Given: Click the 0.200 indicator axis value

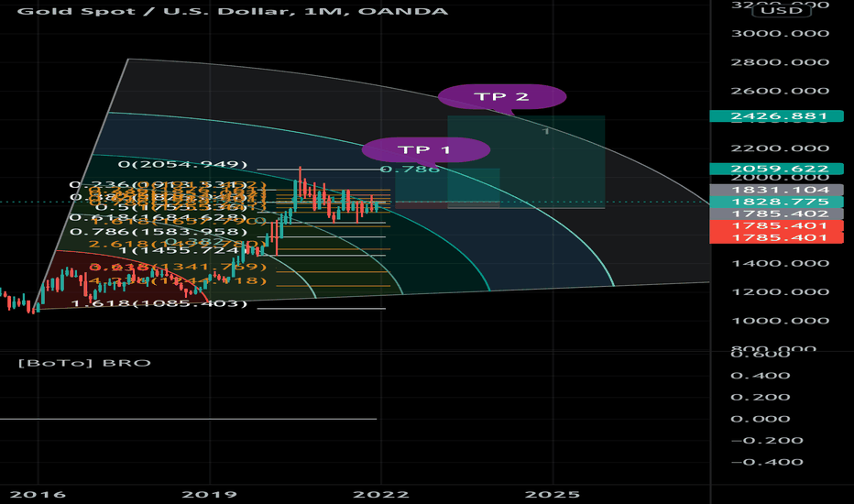Looking at the screenshot, I should pyautogui.click(x=761, y=397).
